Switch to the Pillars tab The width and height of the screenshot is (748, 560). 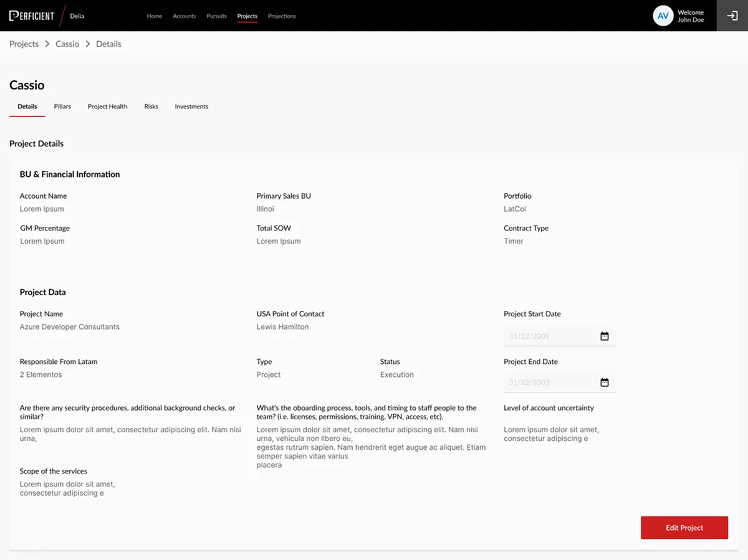tap(62, 107)
